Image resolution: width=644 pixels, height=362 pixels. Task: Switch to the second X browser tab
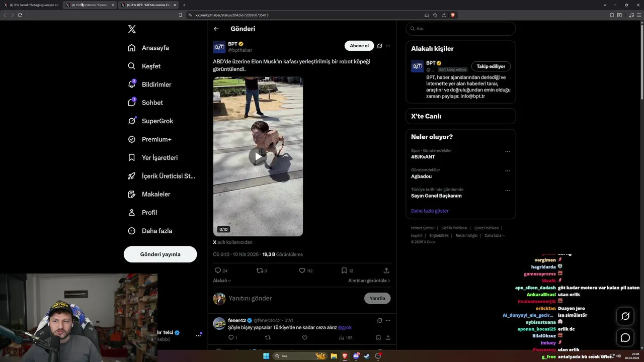click(90, 5)
